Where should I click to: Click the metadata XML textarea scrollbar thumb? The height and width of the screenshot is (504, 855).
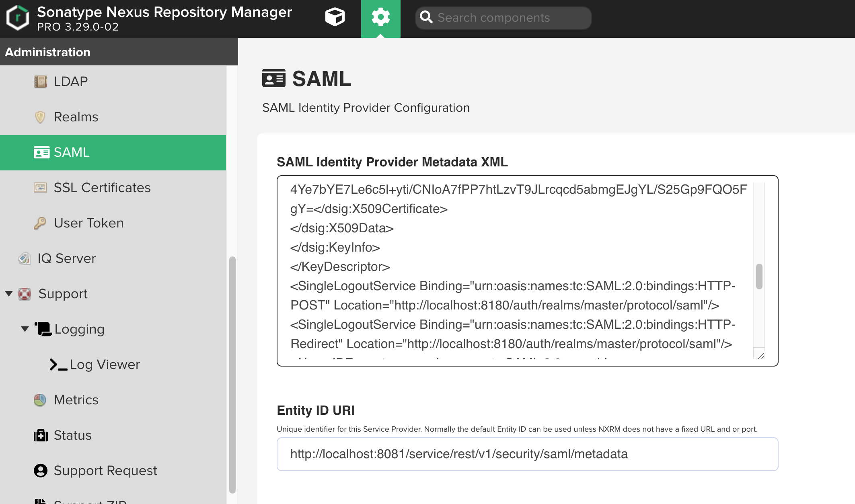coord(759,277)
